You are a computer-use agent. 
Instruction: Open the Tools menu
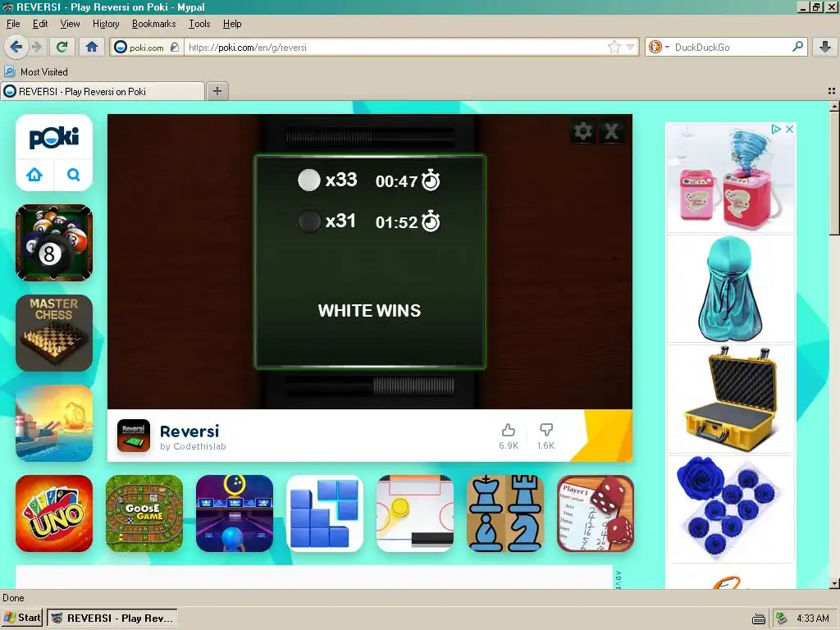[x=199, y=24]
